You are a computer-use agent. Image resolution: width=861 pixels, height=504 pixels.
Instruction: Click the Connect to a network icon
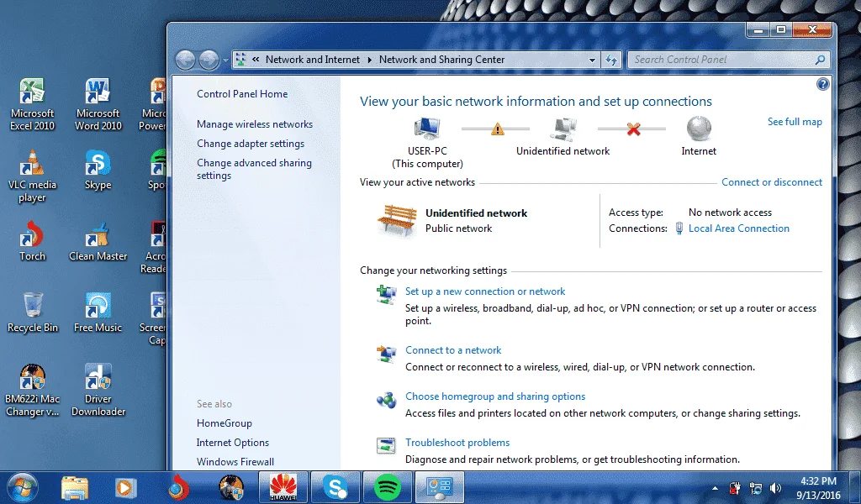(386, 353)
